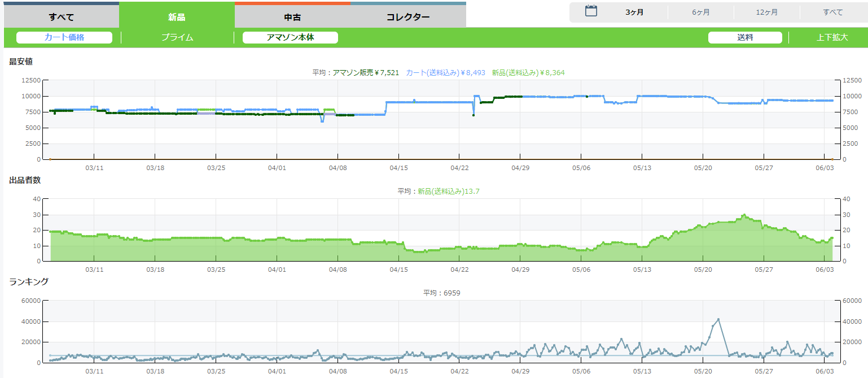868x378 pixels.
Task: Switch range to 6ヶ月
Action: point(701,12)
